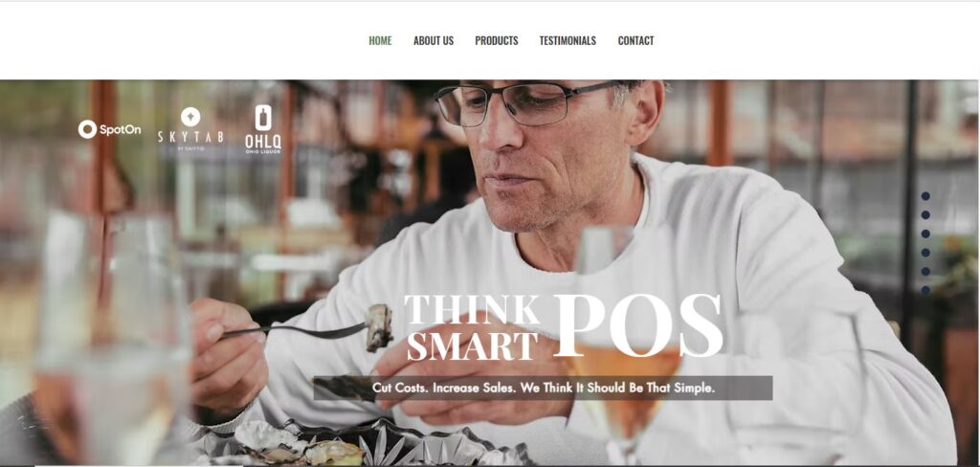This screenshot has height=467, width=980.
Task: Click the OHLQ bottle icon
Action: (x=263, y=118)
